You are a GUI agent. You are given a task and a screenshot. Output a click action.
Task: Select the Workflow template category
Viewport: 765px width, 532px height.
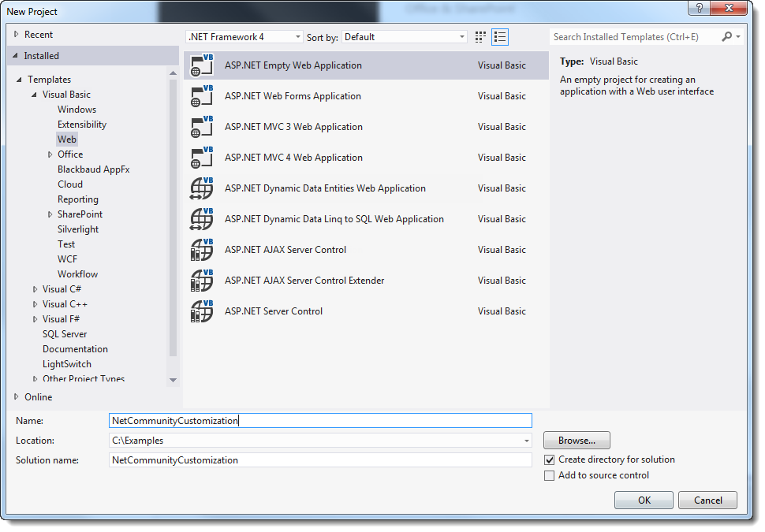(77, 274)
